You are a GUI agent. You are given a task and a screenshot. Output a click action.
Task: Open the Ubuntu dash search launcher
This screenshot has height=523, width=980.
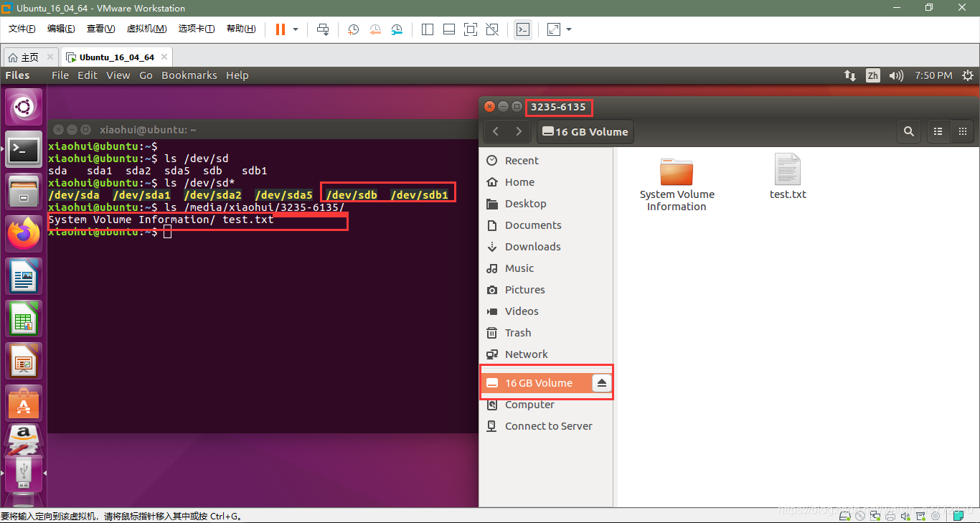tap(24, 108)
